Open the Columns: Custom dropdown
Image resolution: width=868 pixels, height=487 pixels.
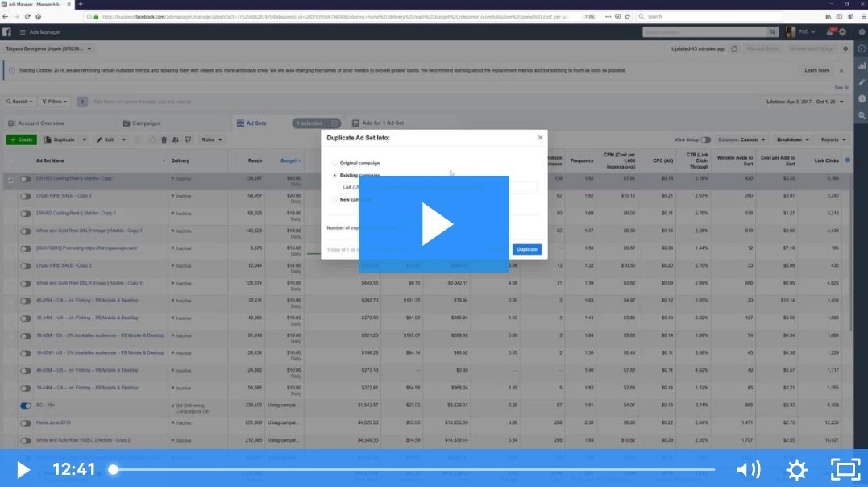741,139
